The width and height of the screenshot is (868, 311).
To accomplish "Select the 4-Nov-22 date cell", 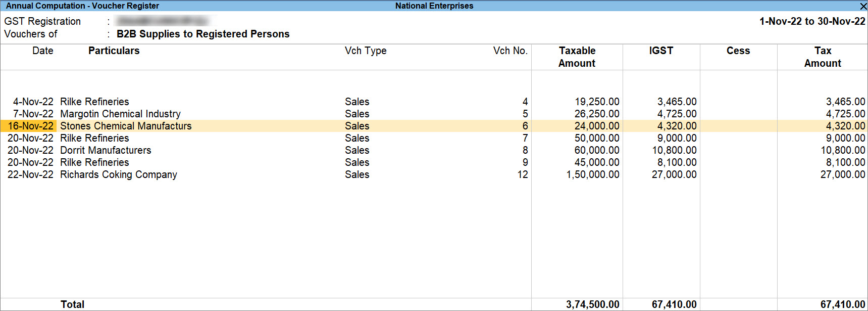I will pyautogui.click(x=33, y=102).
